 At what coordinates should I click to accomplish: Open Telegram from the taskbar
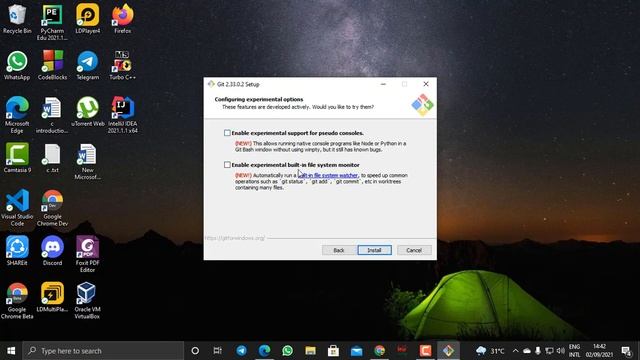point(241,351)
